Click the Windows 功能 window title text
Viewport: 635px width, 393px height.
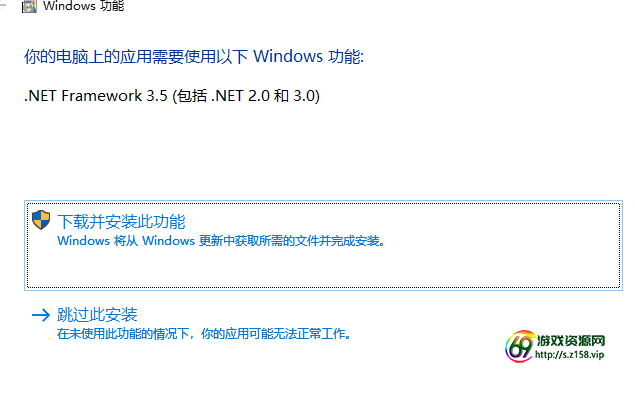(x=83, y=6)
